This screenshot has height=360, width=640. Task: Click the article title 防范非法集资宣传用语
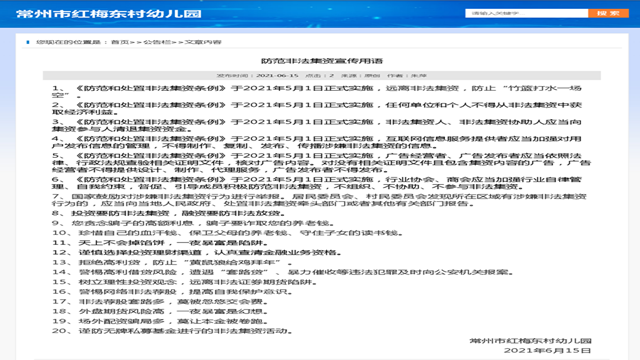coord(322,61)
